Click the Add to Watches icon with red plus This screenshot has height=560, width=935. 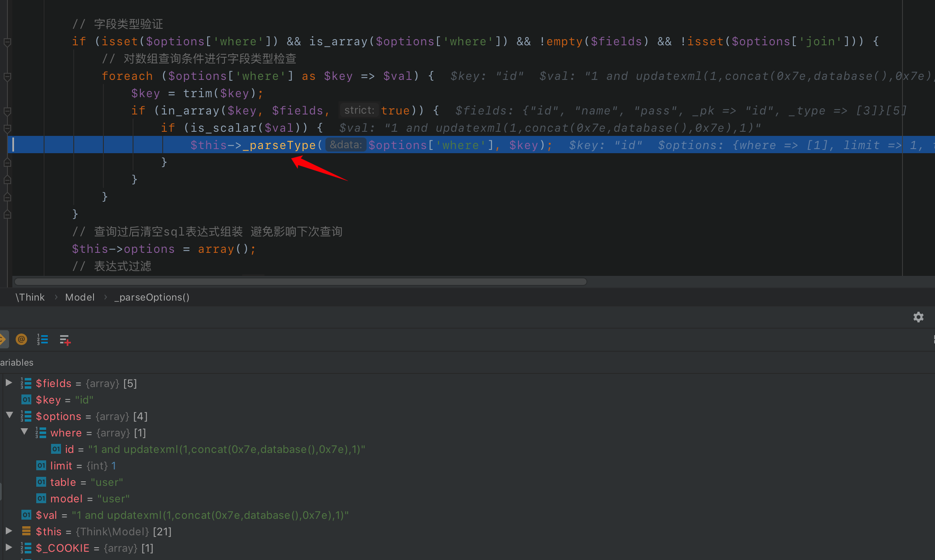pos(65,339)
